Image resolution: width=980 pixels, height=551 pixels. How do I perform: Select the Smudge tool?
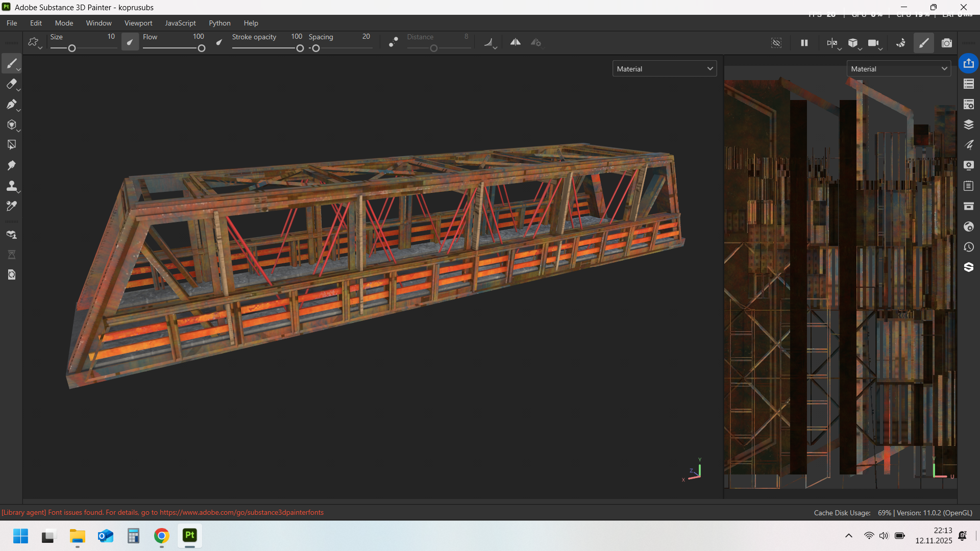tap(11, 165)
